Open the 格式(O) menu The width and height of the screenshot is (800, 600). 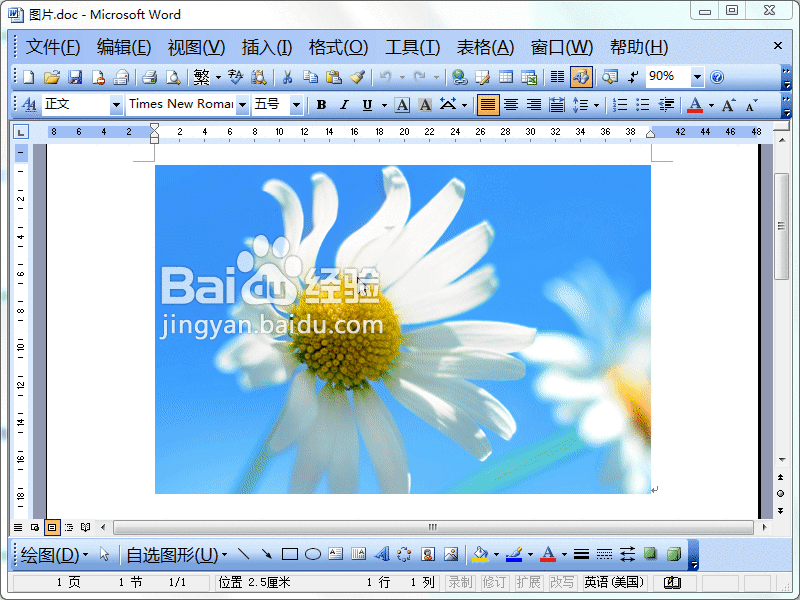coord(338,47)
